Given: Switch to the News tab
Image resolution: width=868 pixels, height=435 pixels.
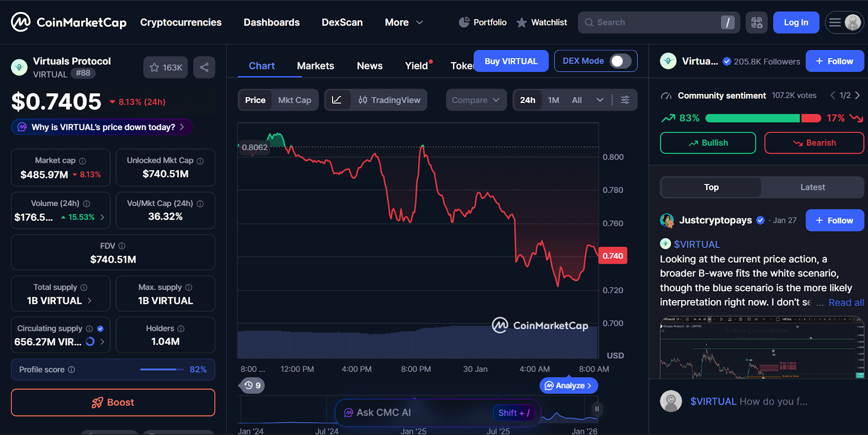Looking at the screenshot, I should tap(369, 66).
